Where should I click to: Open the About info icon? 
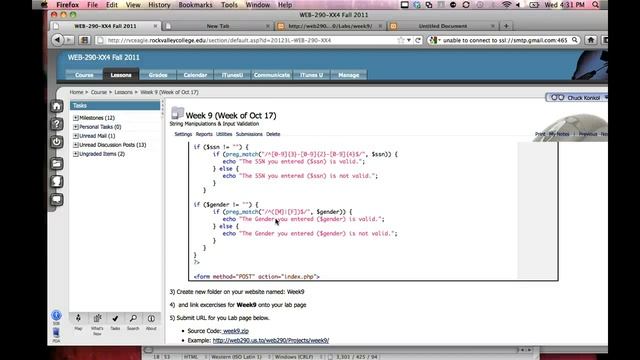(x=151, y=318)
